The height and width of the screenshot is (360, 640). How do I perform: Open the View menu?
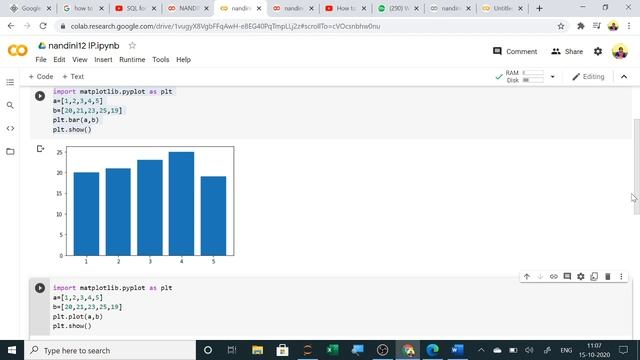click(80, 60)
